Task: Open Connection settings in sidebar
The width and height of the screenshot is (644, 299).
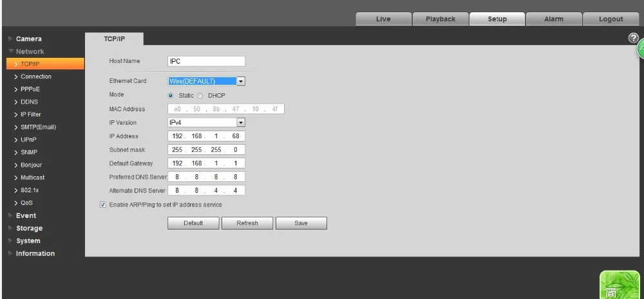Action: pyautogui.click(x=36, y=77)
